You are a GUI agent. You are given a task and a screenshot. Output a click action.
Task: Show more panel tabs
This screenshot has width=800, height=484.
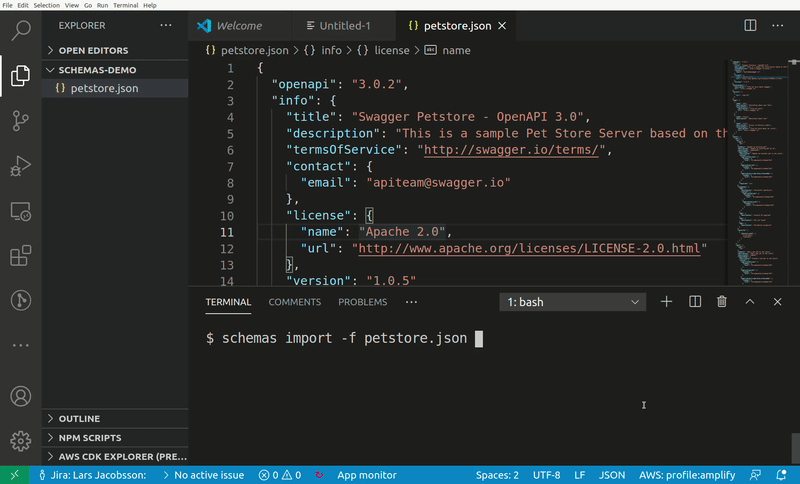pyautogui.click(x=411, y=302)
